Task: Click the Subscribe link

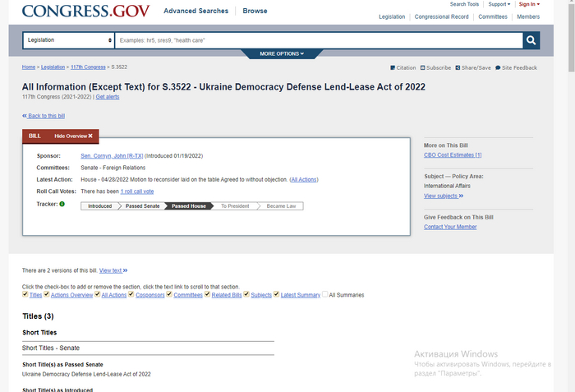Action: pos(435,68)
